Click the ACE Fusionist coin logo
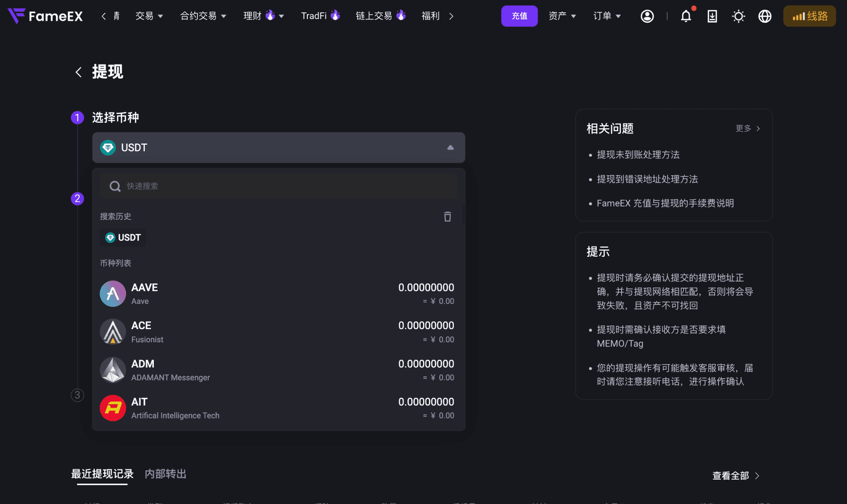Image resolution: width=847 pixels, height=504 pixels. pos(113,332)
